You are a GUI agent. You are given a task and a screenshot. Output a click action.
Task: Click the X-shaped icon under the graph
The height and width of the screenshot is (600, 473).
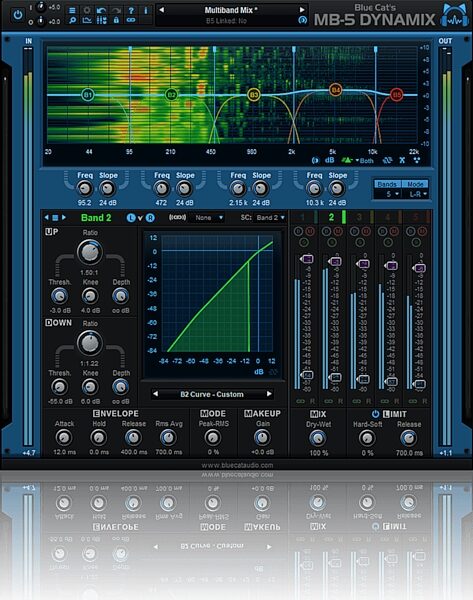click(402, 160)
